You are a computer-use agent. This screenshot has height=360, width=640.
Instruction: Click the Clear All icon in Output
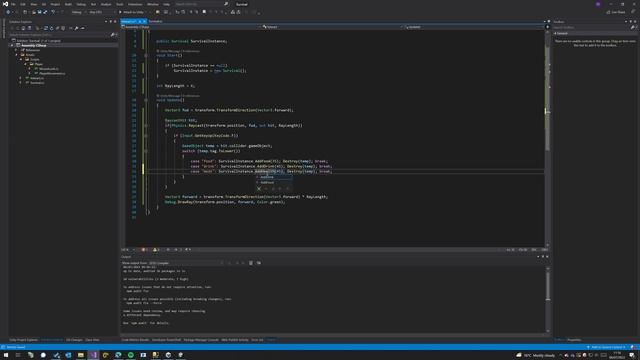tap(251, 263)
